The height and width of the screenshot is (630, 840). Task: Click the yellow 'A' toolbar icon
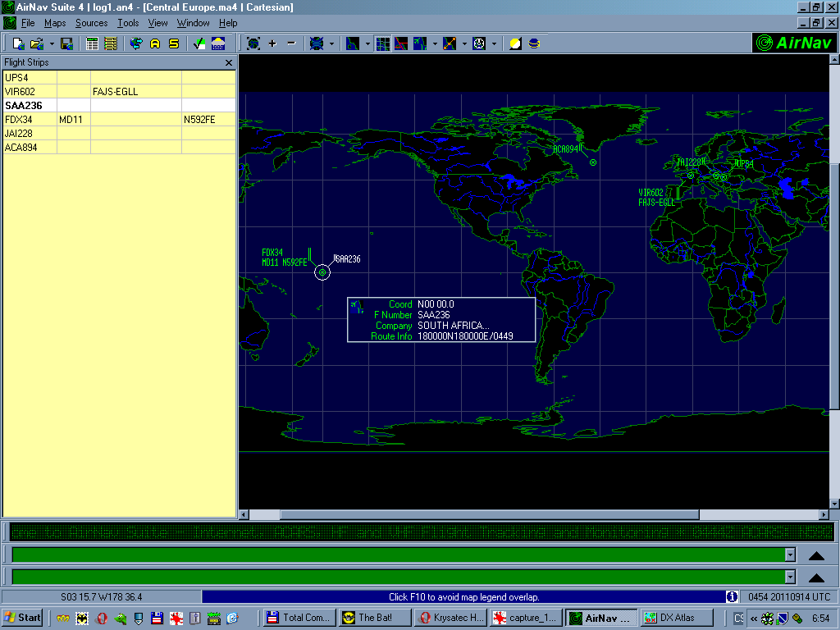click(155, 43)
